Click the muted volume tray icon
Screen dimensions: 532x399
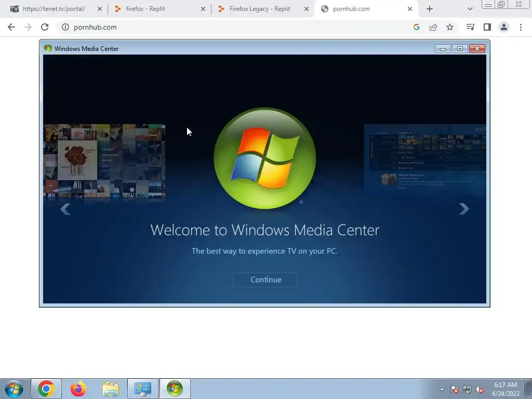pos(480,389)
